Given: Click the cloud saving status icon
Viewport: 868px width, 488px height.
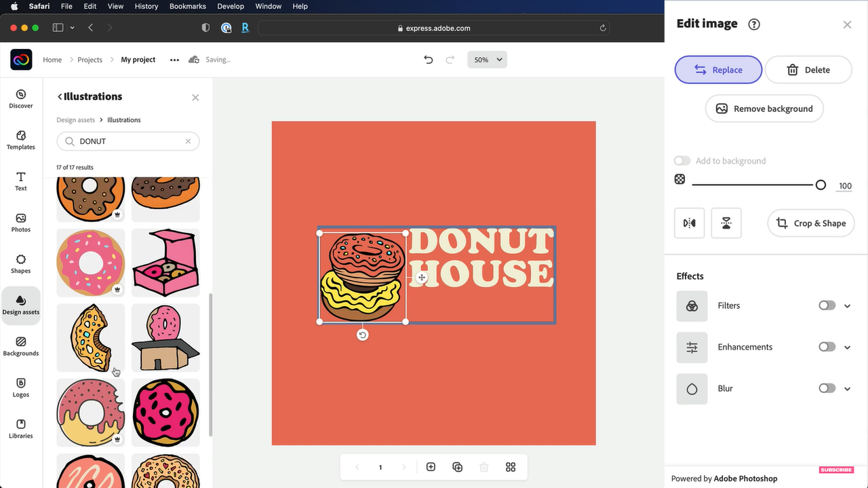Looking at the screenshot, I should [x=194, y=60].
